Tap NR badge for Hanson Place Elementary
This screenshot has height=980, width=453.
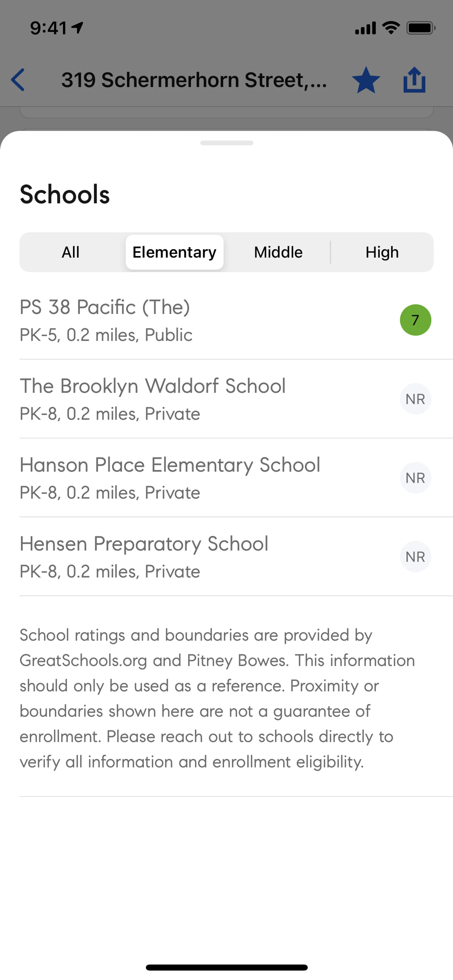[415, 478]
